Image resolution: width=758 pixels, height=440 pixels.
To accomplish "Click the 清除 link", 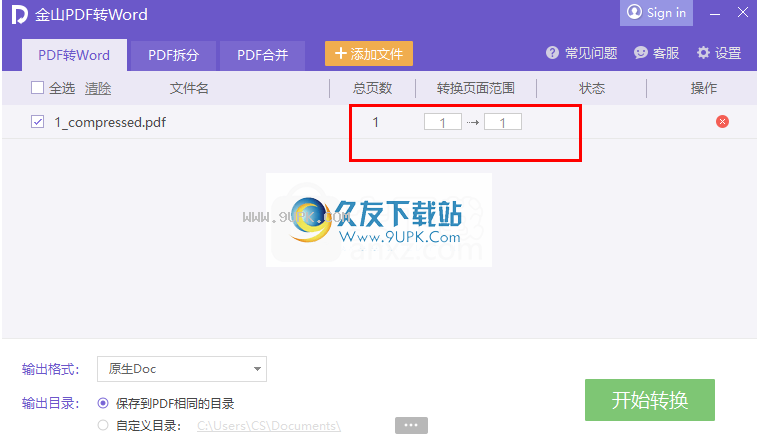I will (98, 88).
